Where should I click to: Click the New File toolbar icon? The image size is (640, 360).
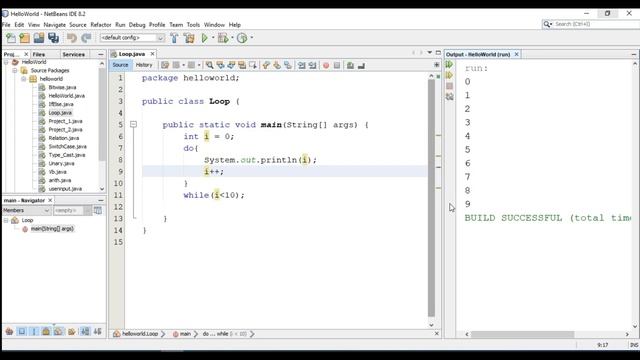tap(11, 38)
